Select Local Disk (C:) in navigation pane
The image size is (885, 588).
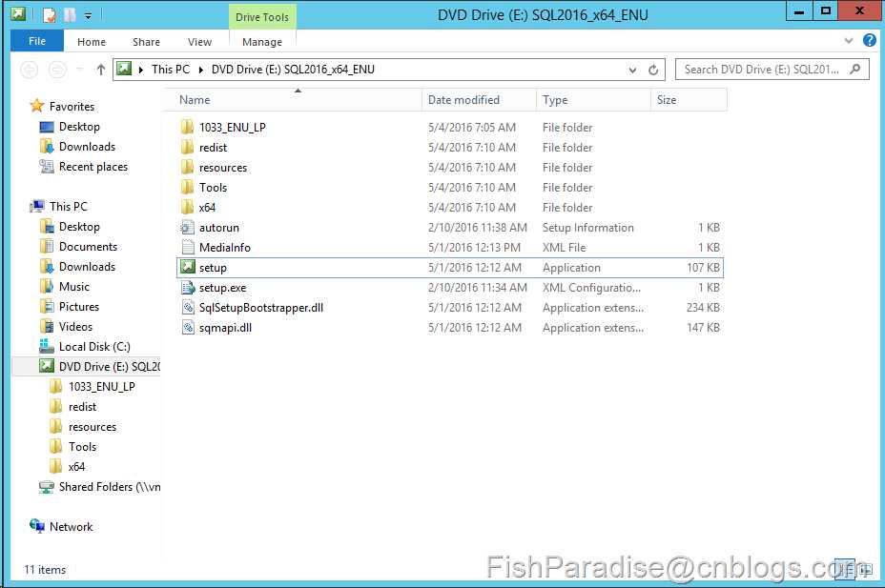(x=94, y=346)
